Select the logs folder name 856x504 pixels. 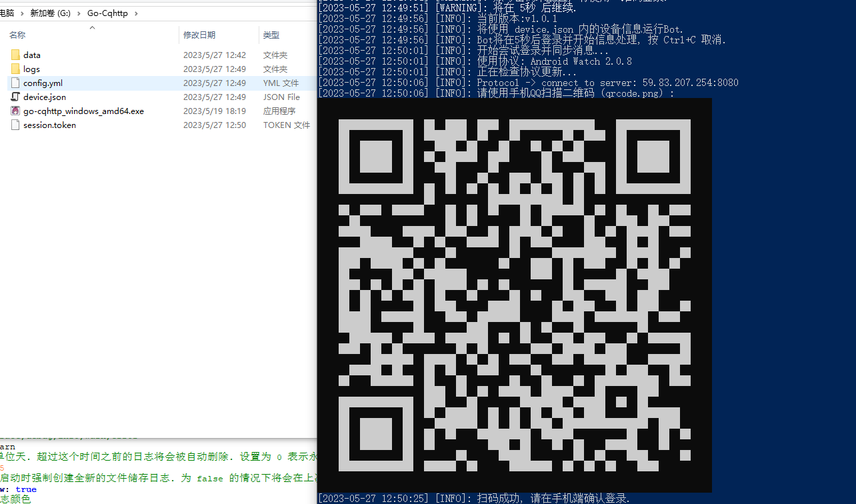pos(31,69)
